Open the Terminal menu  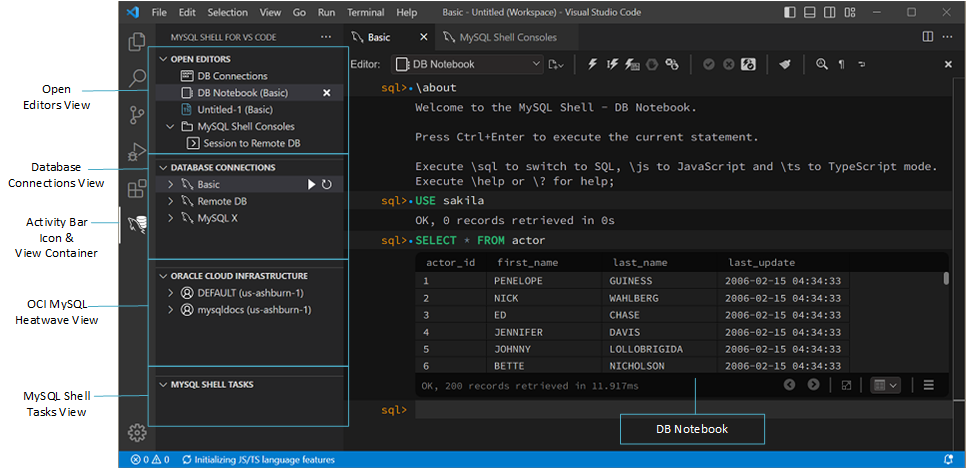365,13
